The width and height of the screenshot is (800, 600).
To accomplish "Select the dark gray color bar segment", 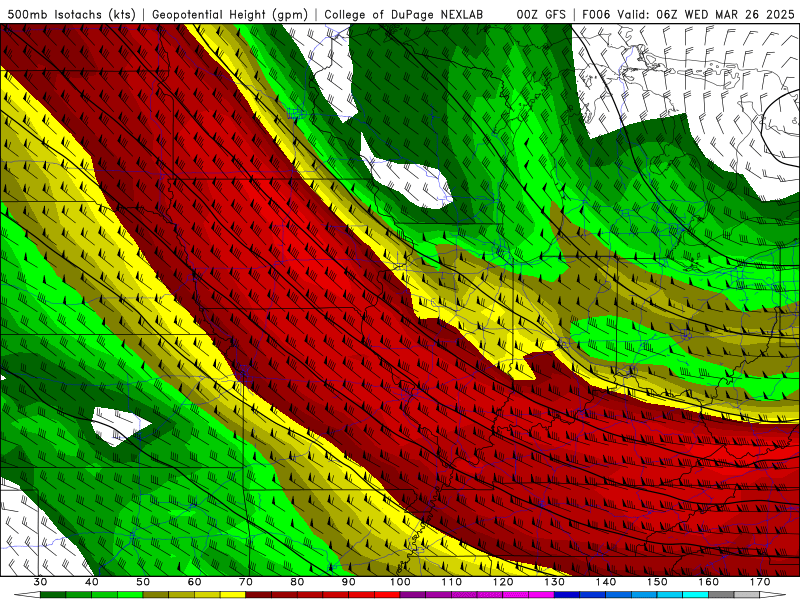I will point(721,594).
